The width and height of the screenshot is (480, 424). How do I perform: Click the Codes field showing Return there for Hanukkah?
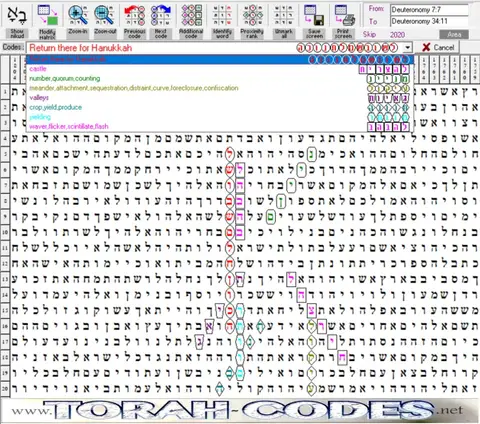pos(215,48)
